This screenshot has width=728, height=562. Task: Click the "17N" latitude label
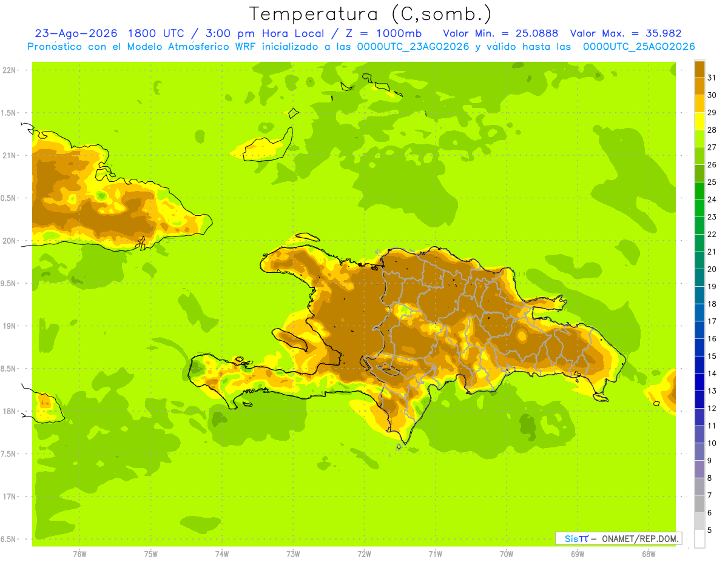tap(10, 497)
